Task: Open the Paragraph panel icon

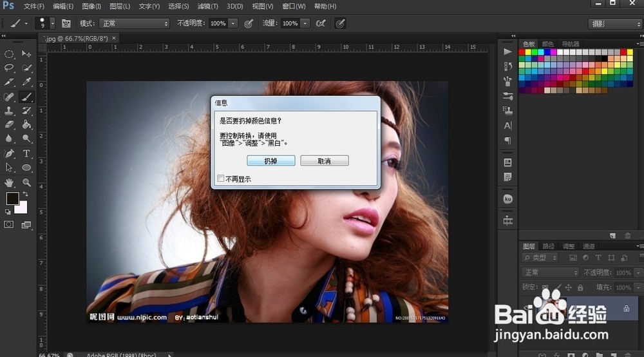Action: click(507, 140)
